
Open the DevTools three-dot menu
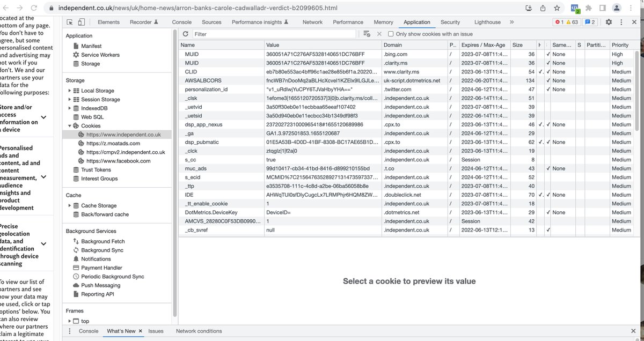pos(621,22)
